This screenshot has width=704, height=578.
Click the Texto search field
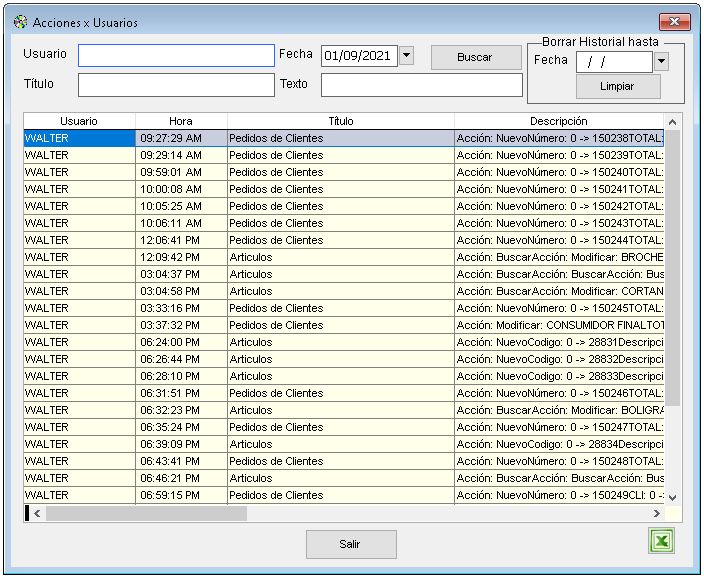pos(421,85)
